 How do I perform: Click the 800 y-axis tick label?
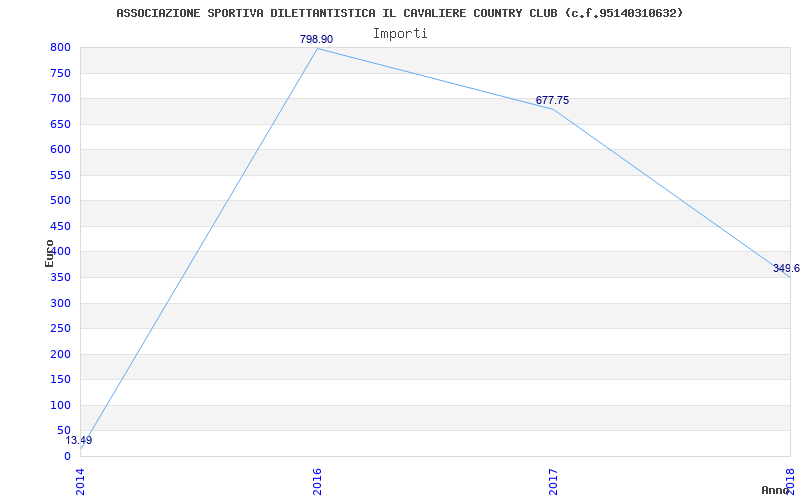point(60,48)
